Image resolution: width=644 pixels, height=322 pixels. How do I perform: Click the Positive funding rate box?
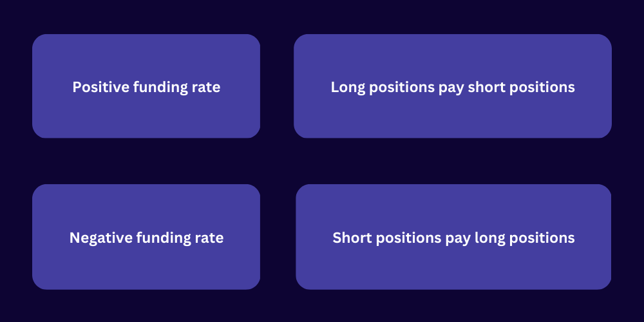pos(146,86)
